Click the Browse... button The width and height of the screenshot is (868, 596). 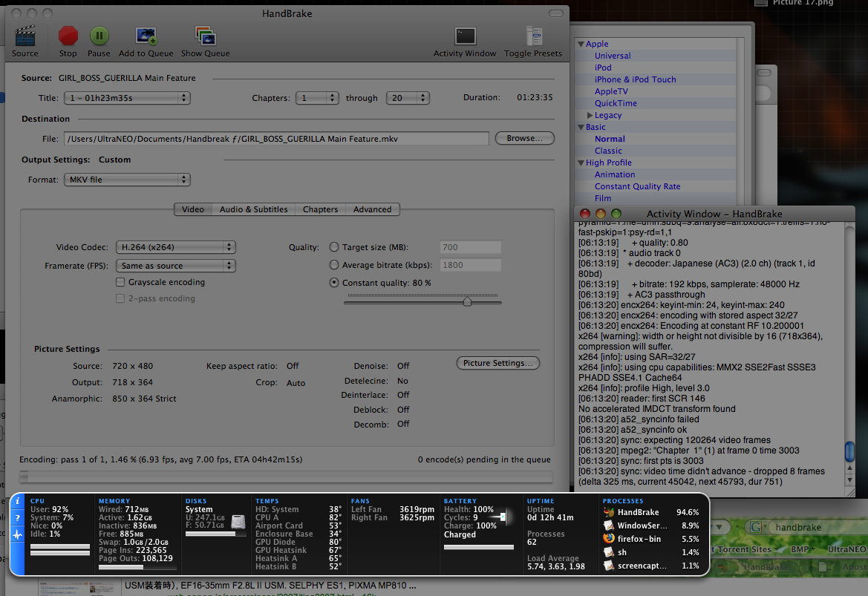click(x=524, y=138)
